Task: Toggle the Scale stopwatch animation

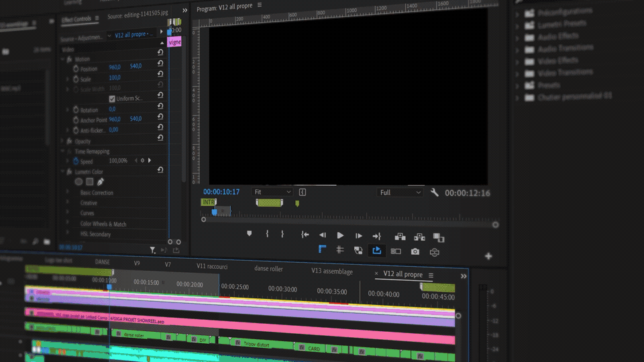Action: point(76,79)
